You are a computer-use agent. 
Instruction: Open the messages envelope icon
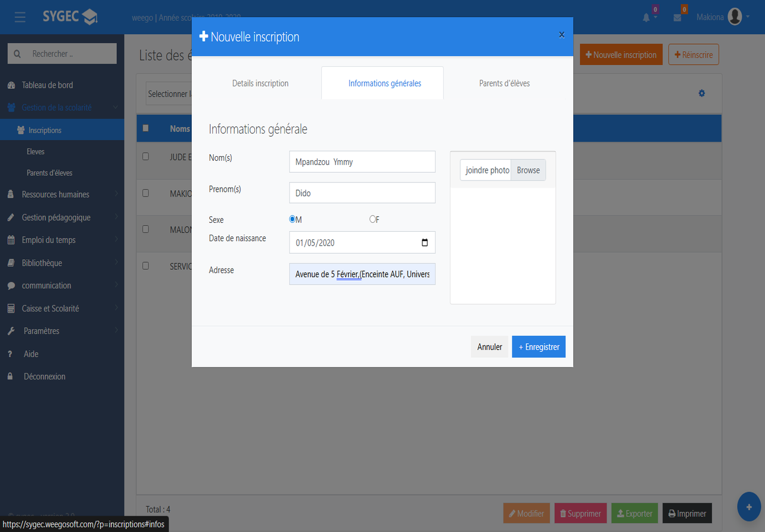click(x=677, y=18)
